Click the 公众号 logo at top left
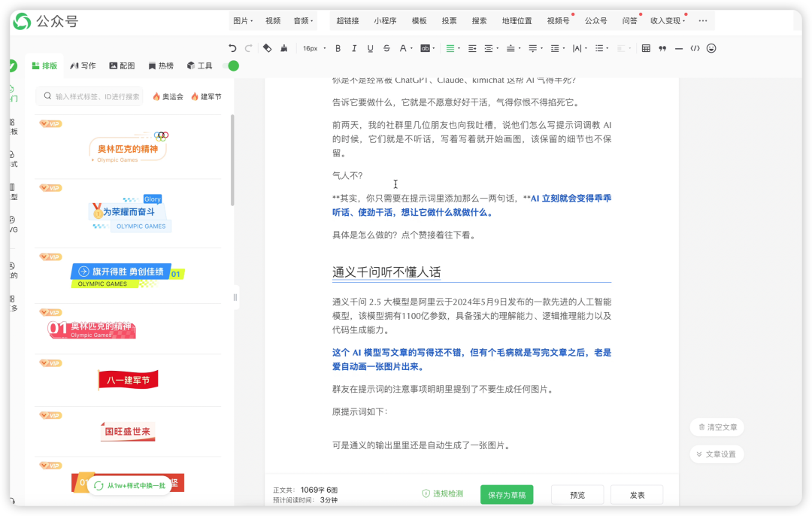Image resolution: width=812 pixels, height=516 pixels. [46, 22]
